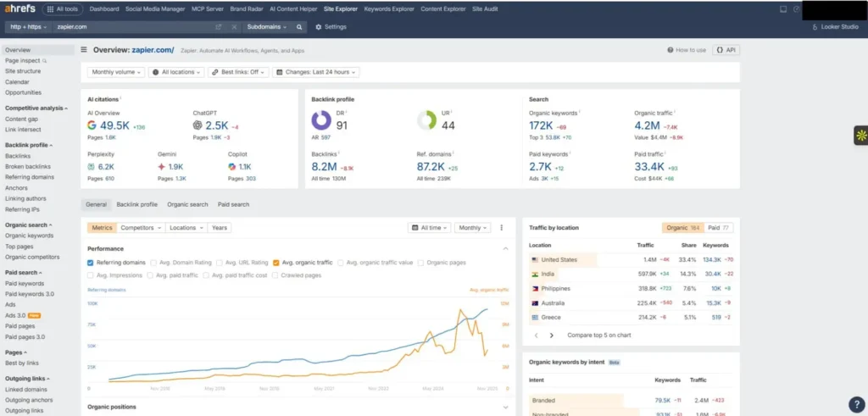Uncheck the Referring domains checkbox
This screenshot has height=416, width=868.
pyautogui.click(x=91, y=263)
